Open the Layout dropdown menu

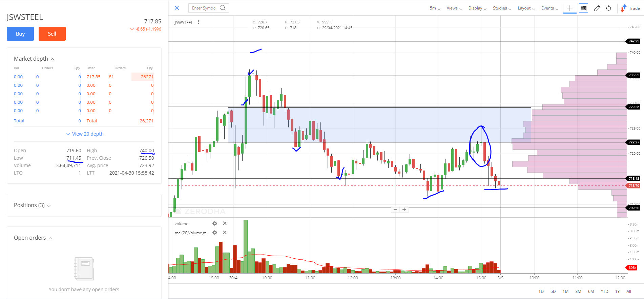[x=526, y=8]
